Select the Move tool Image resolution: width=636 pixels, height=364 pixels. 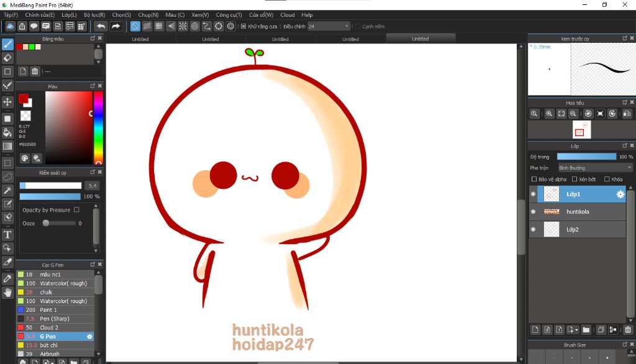click(x=7, y=102)
